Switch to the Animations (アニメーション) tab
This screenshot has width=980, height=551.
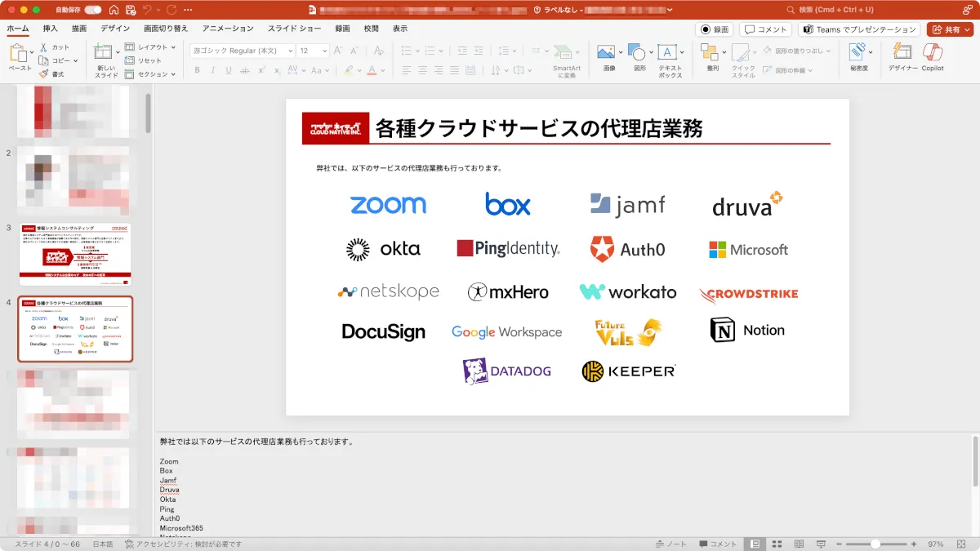[228, 29]
